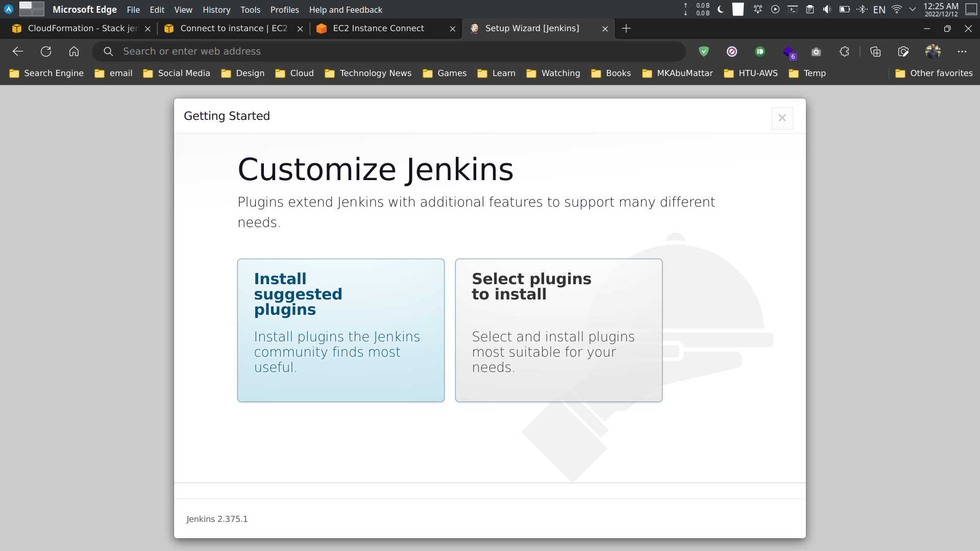Mute system volume from the tray
Image resolution: width=980 pixels, height=551 pixels.
[827, 9]
